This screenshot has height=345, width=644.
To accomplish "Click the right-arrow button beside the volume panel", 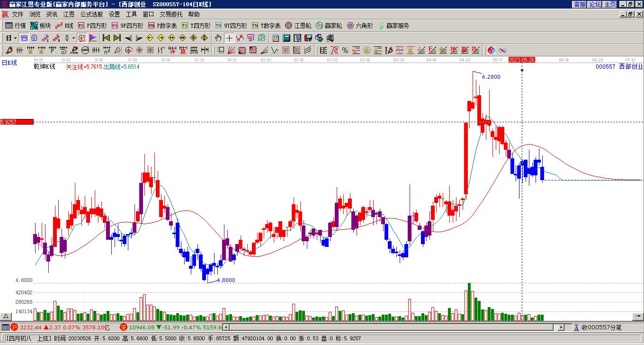I will pos(638,317).
